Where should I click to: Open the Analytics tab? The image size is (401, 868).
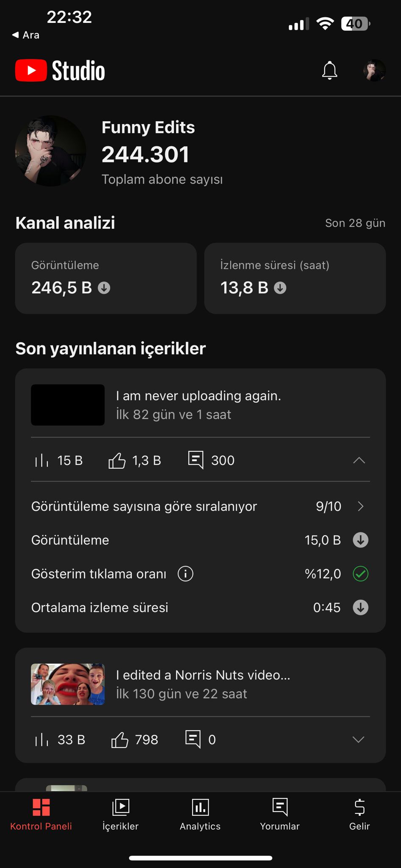(x=200, y=815)
